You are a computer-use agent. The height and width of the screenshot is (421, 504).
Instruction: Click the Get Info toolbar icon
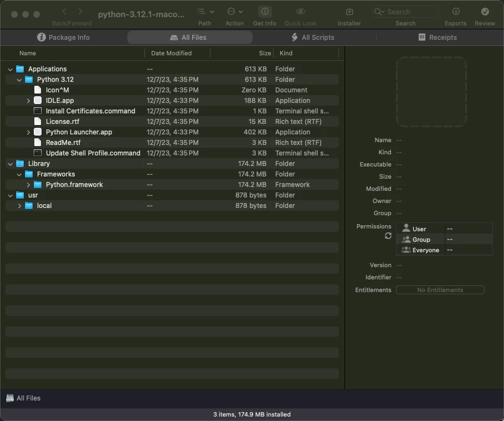click(265, 12)
